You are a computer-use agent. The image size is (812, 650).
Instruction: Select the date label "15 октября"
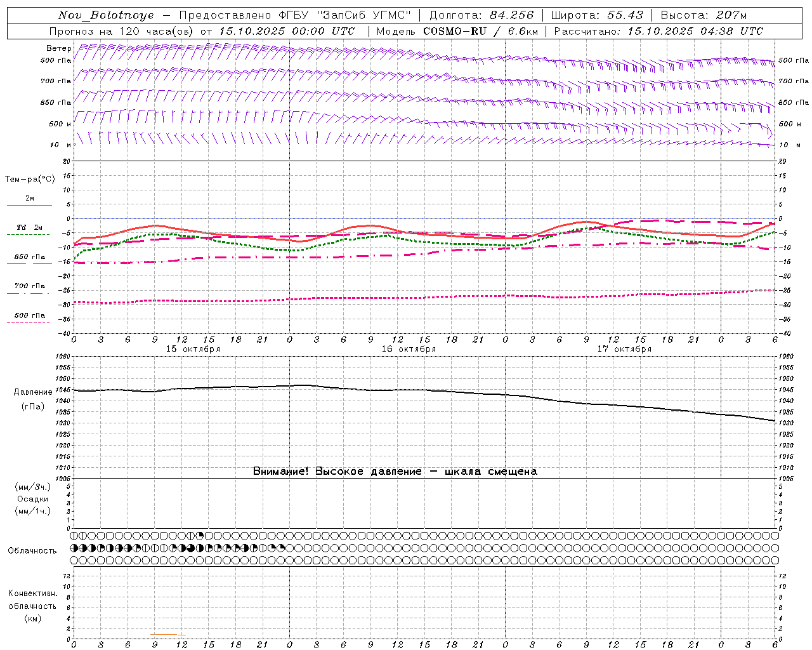(193, 349)
